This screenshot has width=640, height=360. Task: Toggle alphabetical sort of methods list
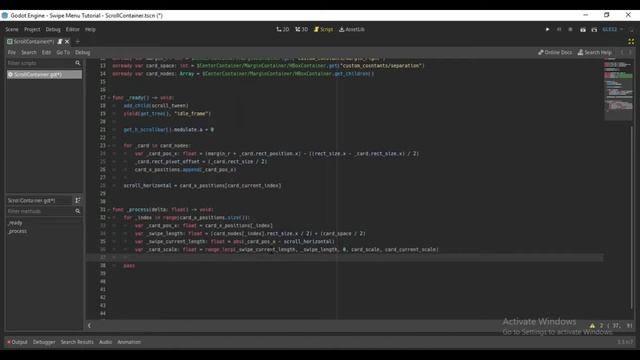[78, 200]
